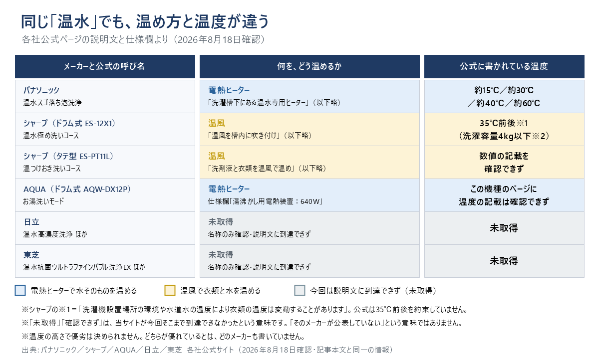The height and width of the screenshot is (364, 599).
Task: Click the column header 何を、どう温めるか
Action: (x=309, y=66)
